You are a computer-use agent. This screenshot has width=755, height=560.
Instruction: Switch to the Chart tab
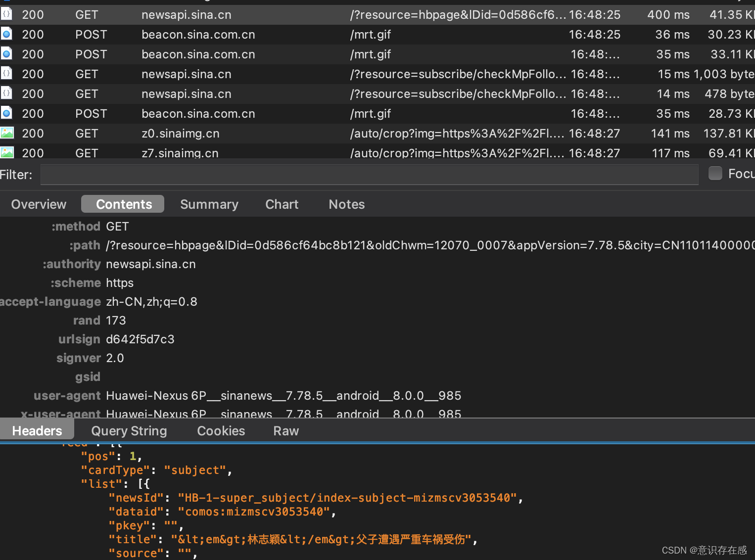282,204
